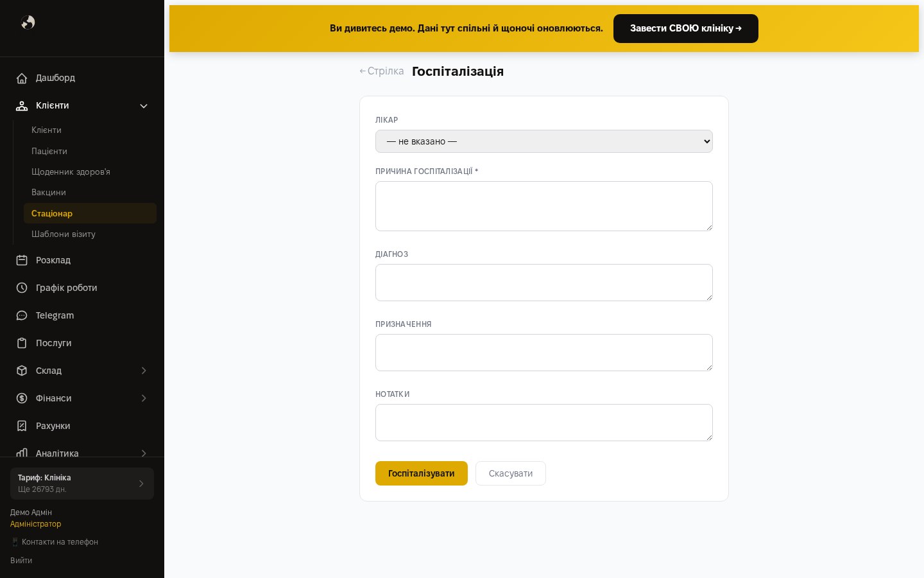
Task: Click the Telegram chat bubble icon
Action: (x=22, y=315)
